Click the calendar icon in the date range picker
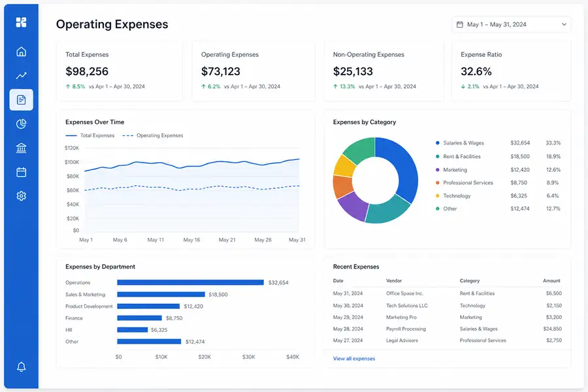Image resolution: width=588 pixels, height=392 pixels. (x=460, y=24)
